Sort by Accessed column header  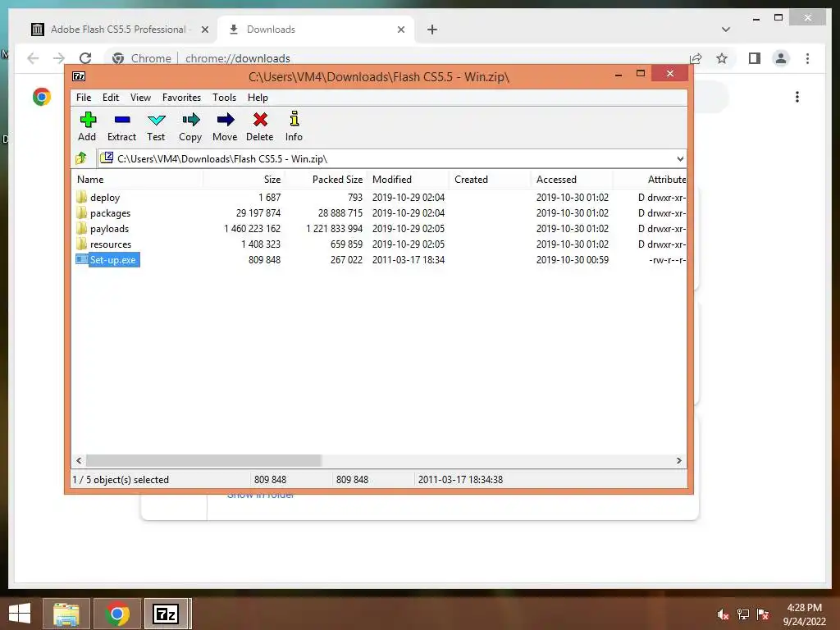(x=572, y=180)
